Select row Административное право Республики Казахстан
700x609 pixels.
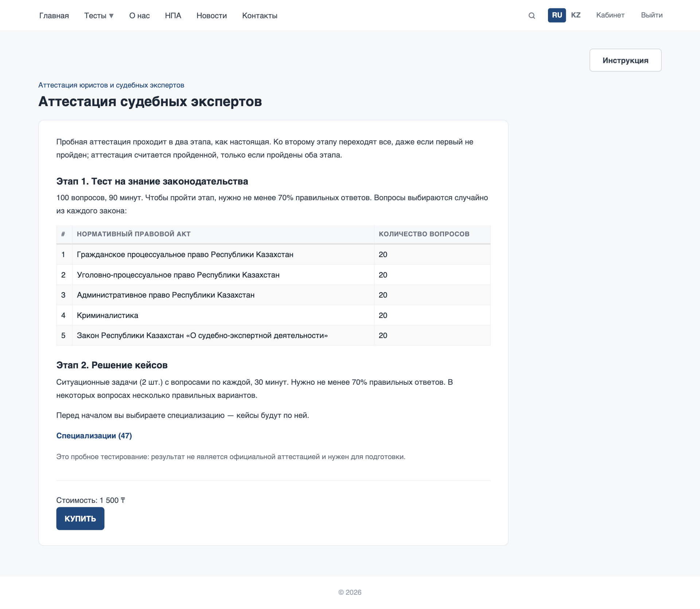[273, 295]
